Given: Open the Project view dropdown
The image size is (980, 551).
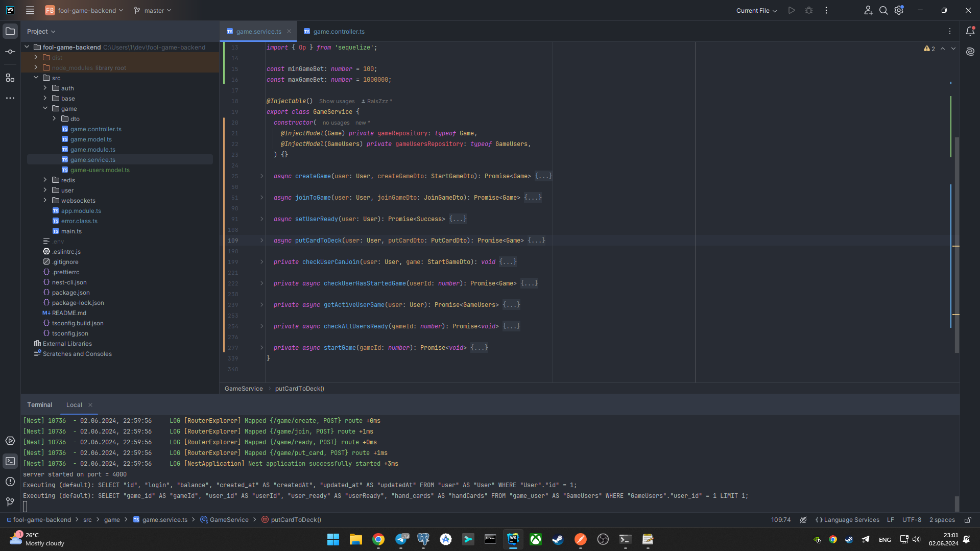Looking at the screenshot, I should (41, 31).
